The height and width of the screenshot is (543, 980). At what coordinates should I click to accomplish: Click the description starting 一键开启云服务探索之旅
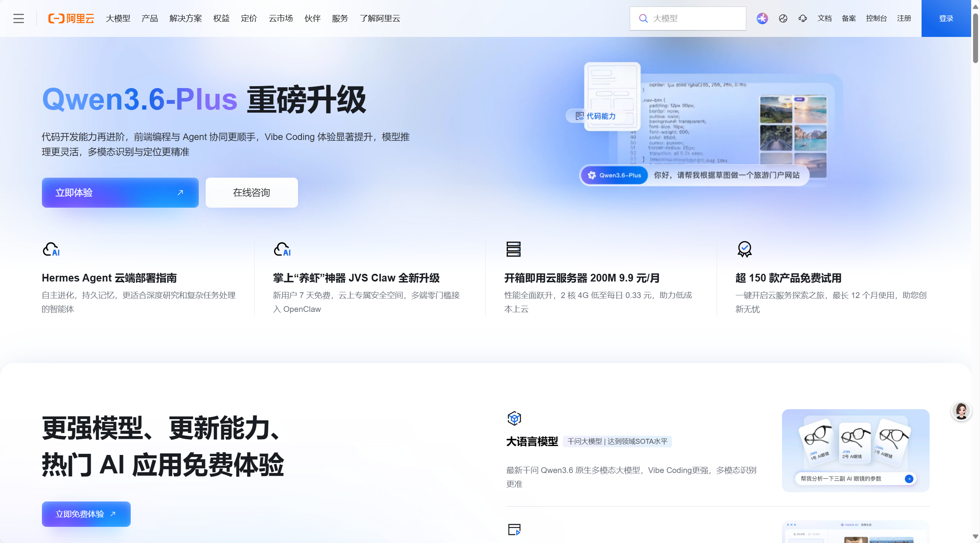pyautogui.click(x=831, y=302)
